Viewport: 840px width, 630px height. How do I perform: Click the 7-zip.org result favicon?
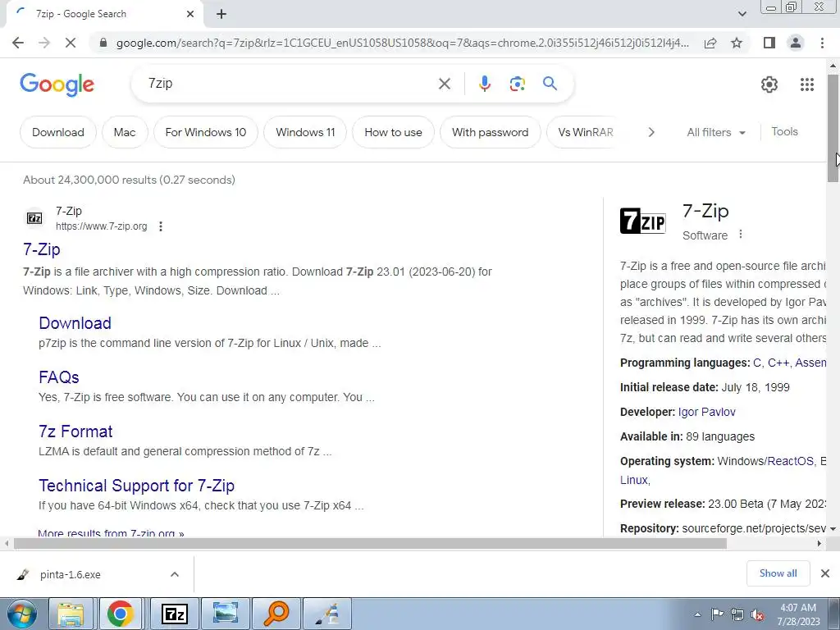pyautogui.click(x=34, y=218)
